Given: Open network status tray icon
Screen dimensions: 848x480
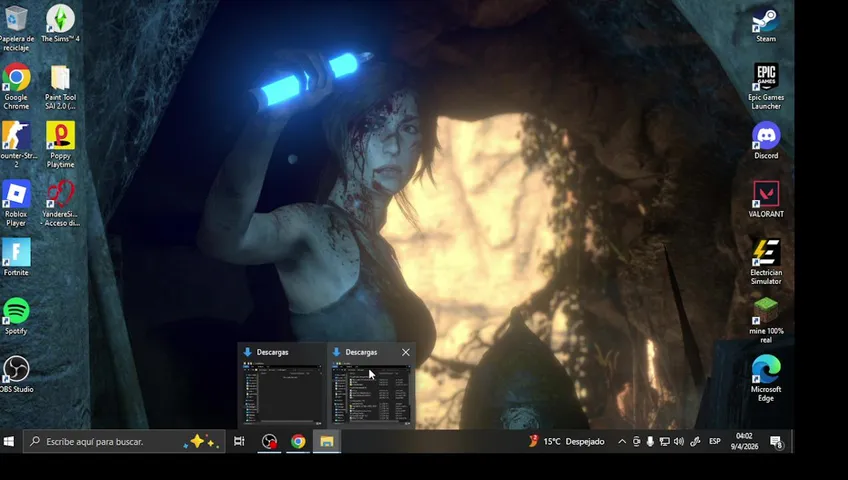Looking at the screenshot, I should click(x=665, y=442).
